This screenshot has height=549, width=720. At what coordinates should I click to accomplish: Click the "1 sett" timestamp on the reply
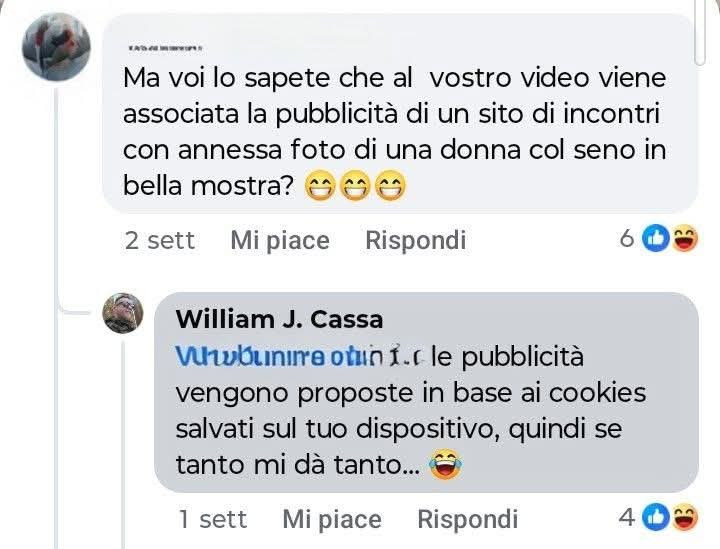tap(213, 519)
